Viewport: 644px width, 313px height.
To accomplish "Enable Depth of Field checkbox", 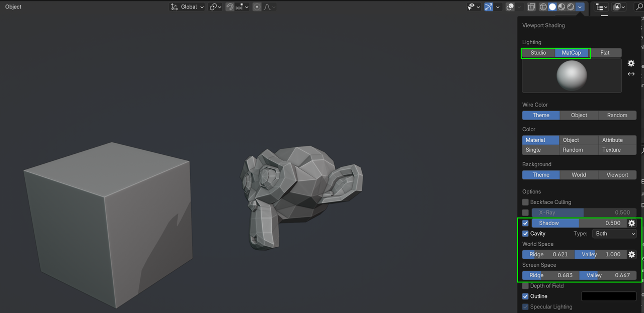I will click(x=525, y=286).
